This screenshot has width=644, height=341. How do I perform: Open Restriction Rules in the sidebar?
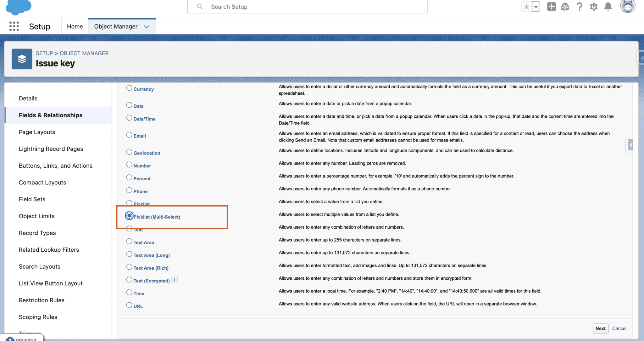(x=42, y=300)
